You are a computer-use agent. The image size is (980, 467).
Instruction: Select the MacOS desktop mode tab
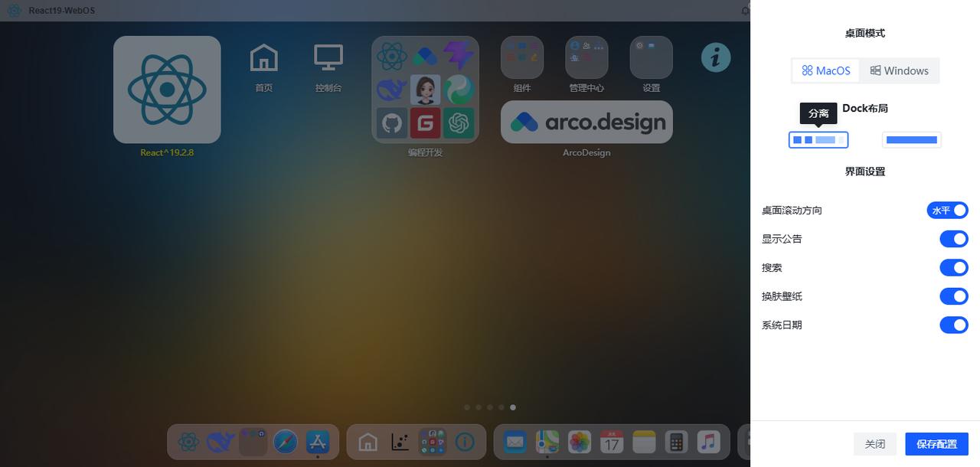coord(826,70)
